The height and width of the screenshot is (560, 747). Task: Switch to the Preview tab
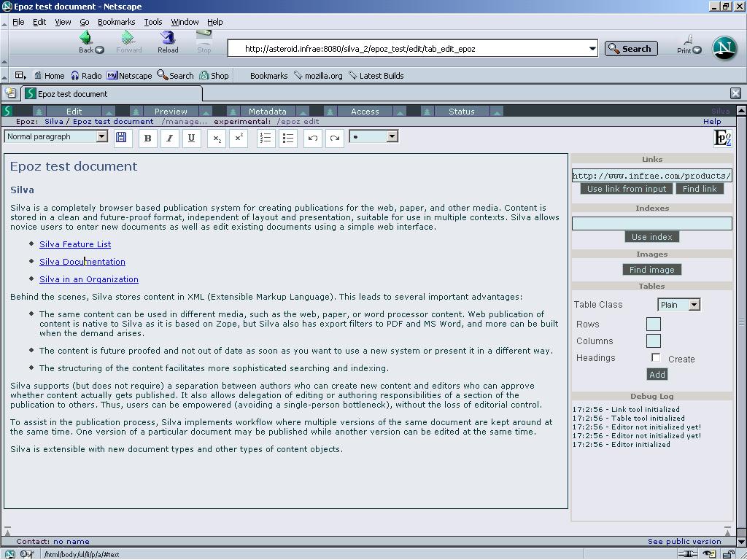point(171,111)
